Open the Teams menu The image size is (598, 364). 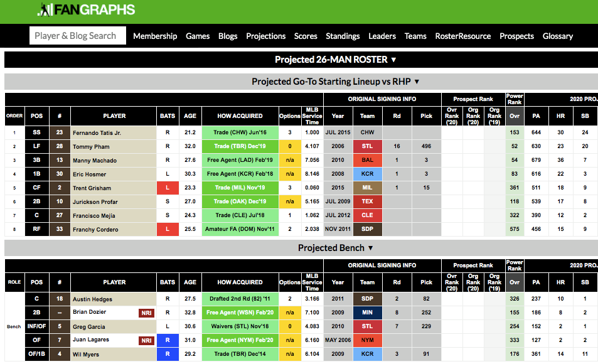tap(415, 36)
